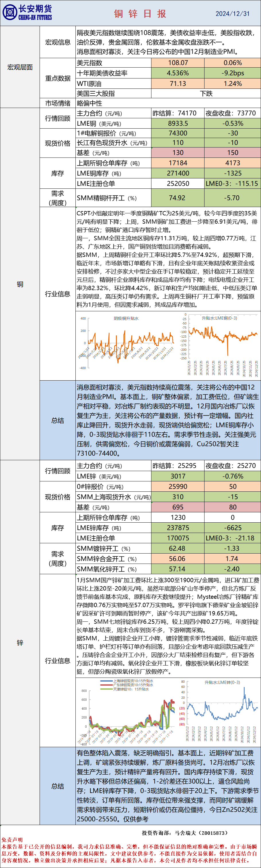Select the SMM精铜杆开工 label
261x868 pixels.
tap(107, 198)
